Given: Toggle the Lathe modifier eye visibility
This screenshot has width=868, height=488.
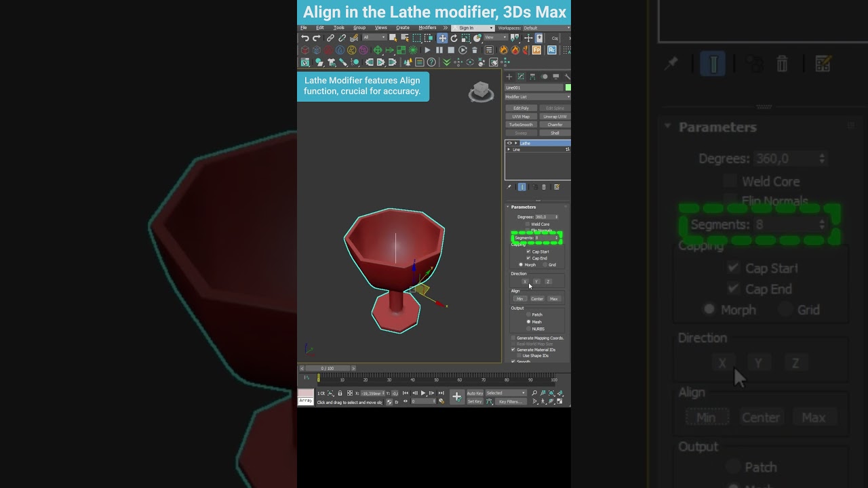Looking at the screenshot, I should pos(509,143).
